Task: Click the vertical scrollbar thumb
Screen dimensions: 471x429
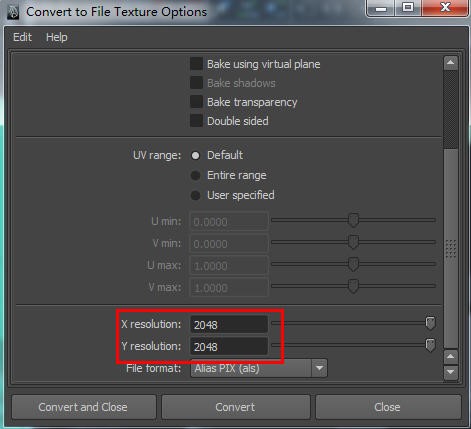Action: [x=451, y=248]
